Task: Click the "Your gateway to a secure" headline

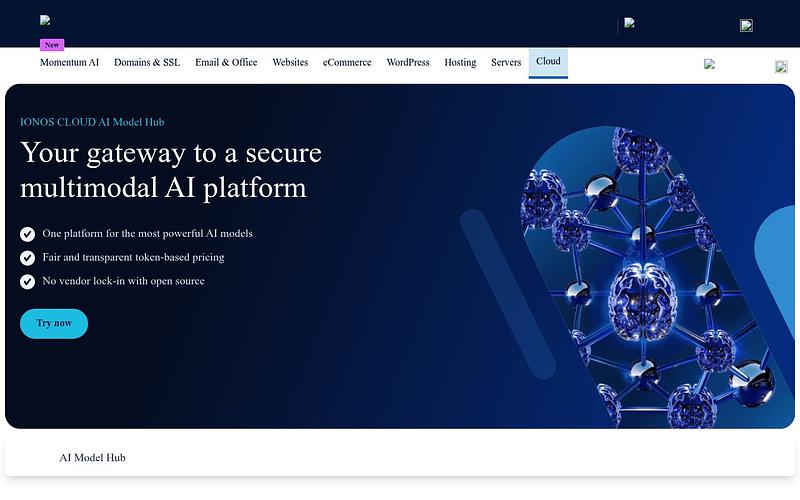Action: (171, 153)
